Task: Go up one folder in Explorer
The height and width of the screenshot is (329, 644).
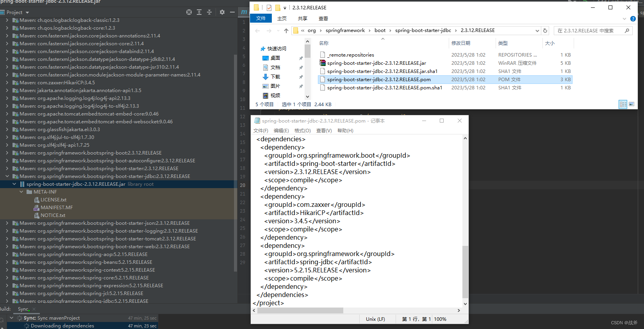Action: (286, 30)
